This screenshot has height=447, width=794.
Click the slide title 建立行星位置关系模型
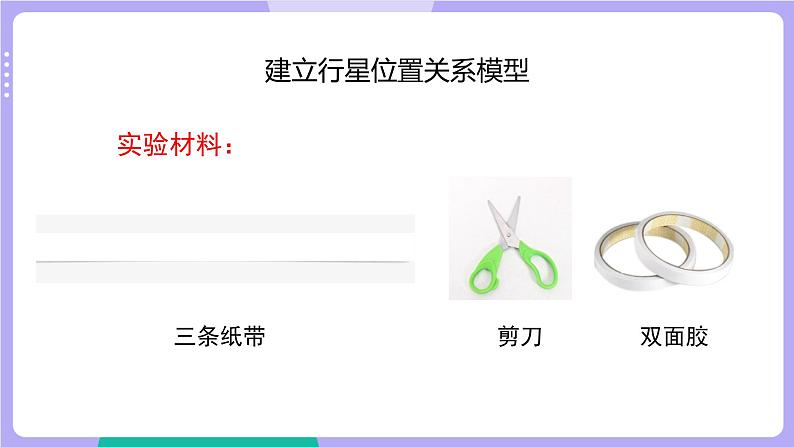tap(397, 70)
